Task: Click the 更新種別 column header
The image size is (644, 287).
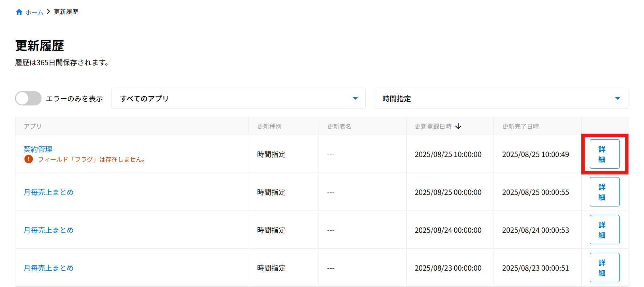Action: (269, 126)
